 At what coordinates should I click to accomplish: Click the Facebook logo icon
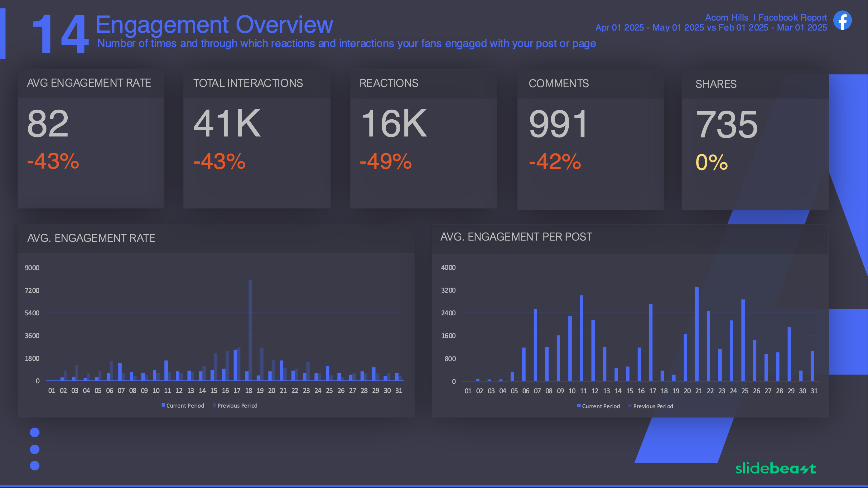pyautogui.click(x=842, y=20)
